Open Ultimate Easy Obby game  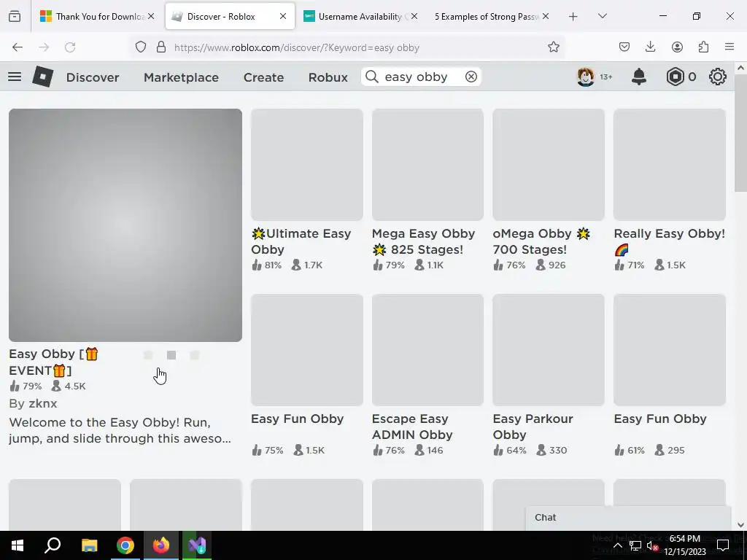301,241
